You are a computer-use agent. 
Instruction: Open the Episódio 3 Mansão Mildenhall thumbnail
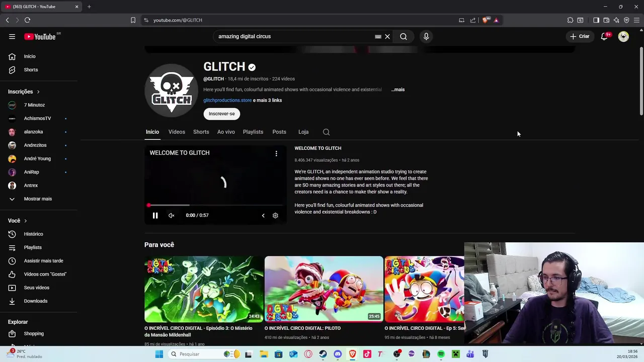(204, 289)
